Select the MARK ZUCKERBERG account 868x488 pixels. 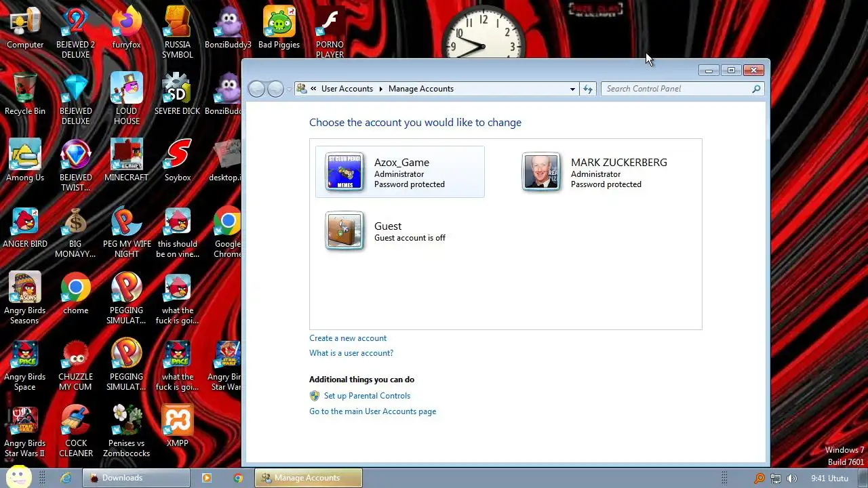[x=597, y=172]
